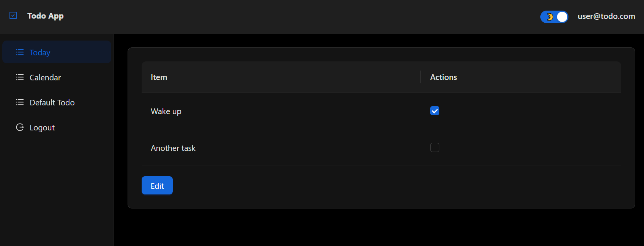
Task: Click the list icon next to Calendar
Action: (20, 77)
